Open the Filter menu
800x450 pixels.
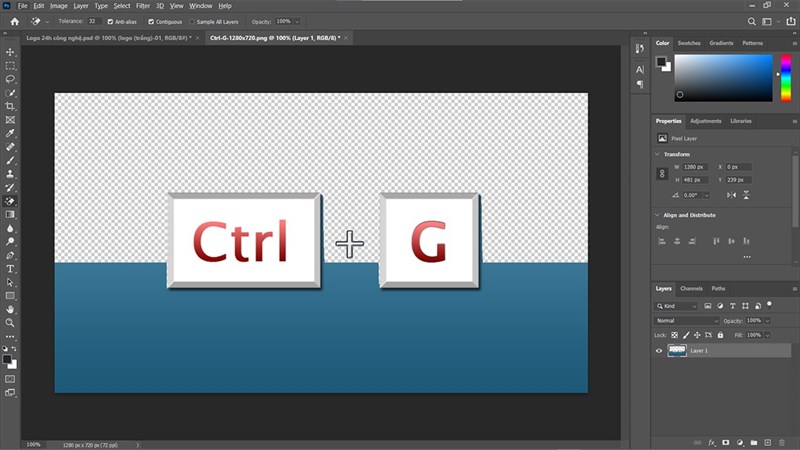pyautogui.click(x=143, y=6)
